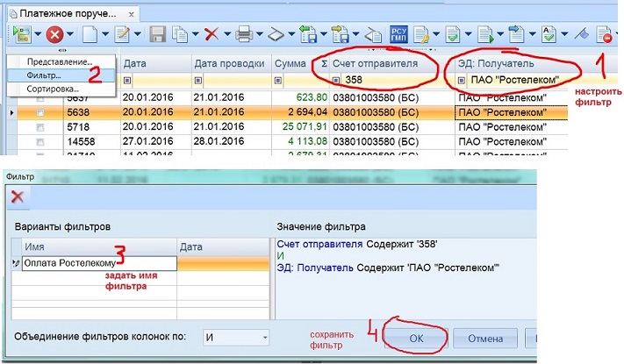Click the run-process icon with green arrow
Image resolution: width=624 pixels, height=364 pixels.
(21, 34)
